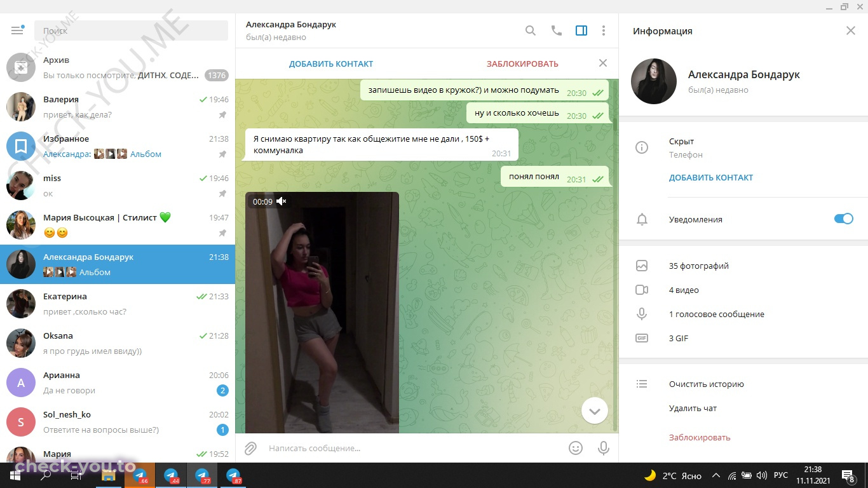
Task: Select the chat with Екатерина
Action: [118, 304]
